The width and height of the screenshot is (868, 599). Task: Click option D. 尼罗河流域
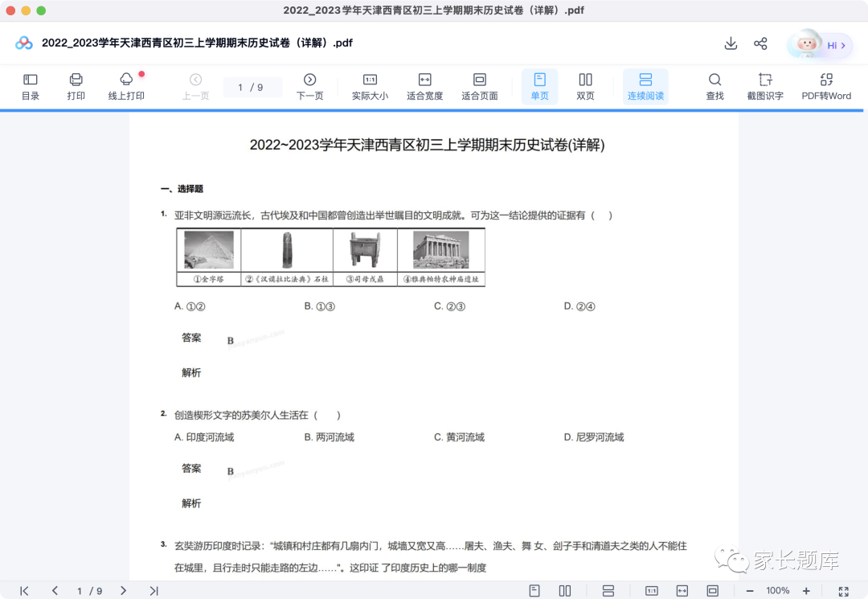point(594,437)
